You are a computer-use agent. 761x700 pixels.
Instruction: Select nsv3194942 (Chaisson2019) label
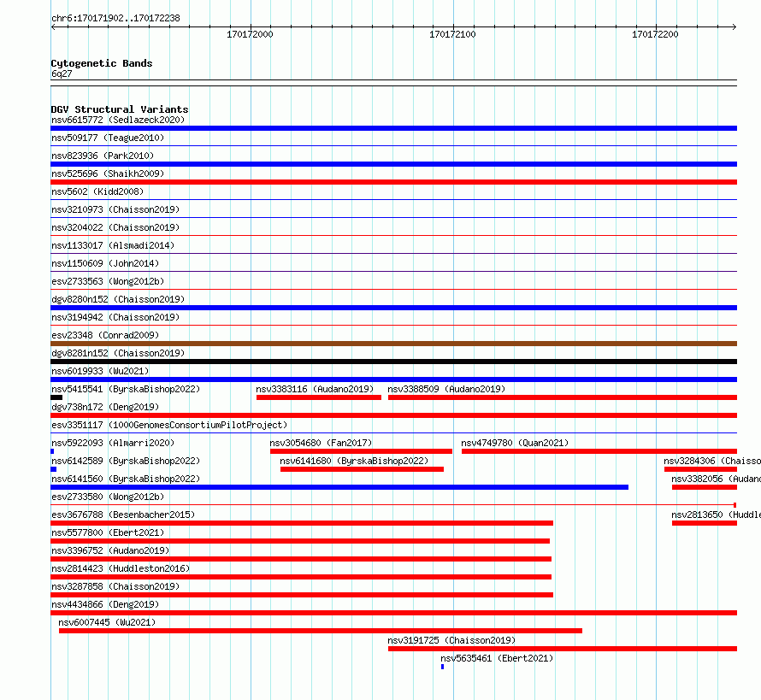tap(115, 317)
